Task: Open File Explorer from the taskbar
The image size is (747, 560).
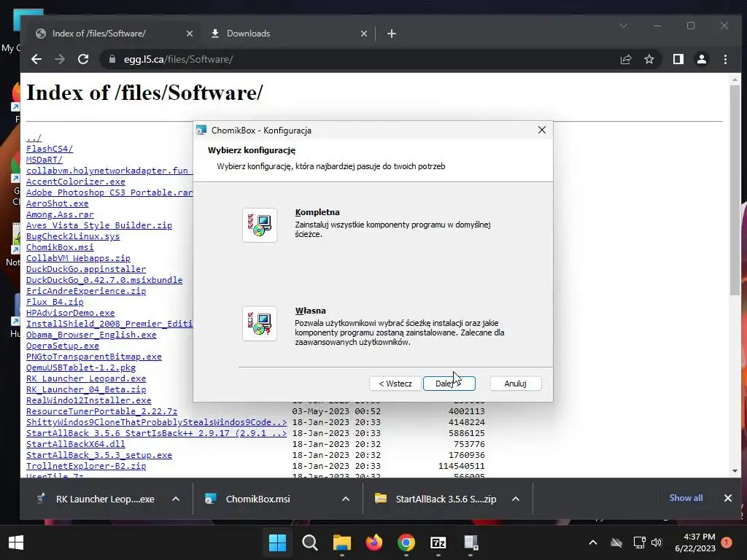Action: tap(341, 542)
